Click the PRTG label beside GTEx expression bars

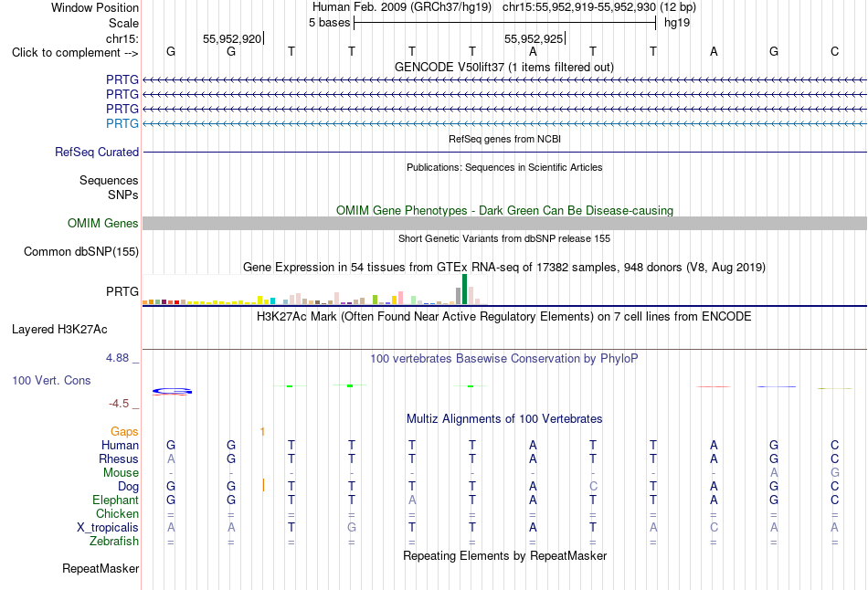122,291
